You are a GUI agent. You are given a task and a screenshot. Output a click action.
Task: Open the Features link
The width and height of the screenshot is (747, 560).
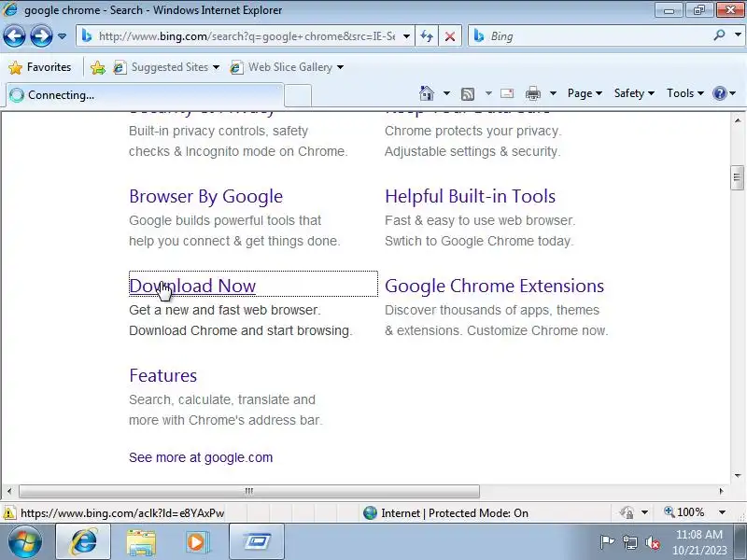(162, 375)
